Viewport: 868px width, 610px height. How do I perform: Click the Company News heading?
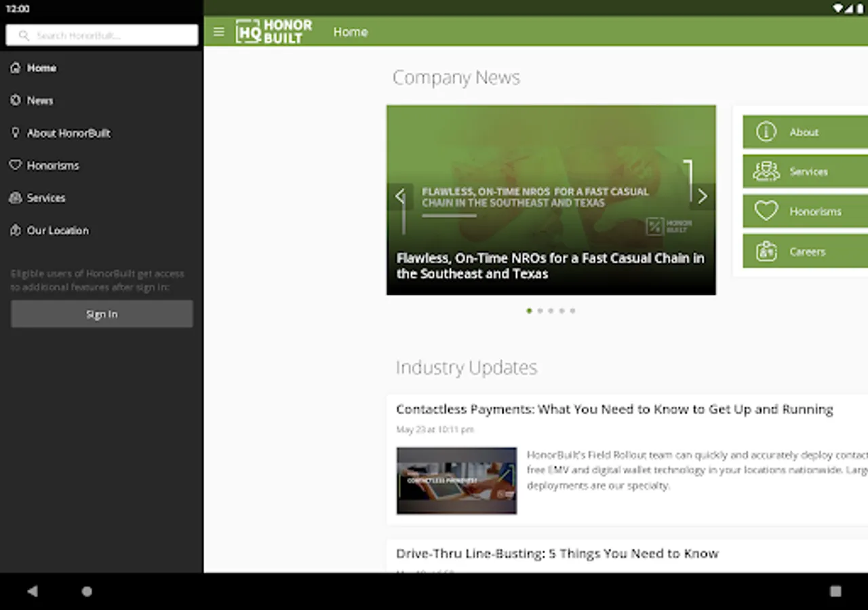[x=456, y=77]
